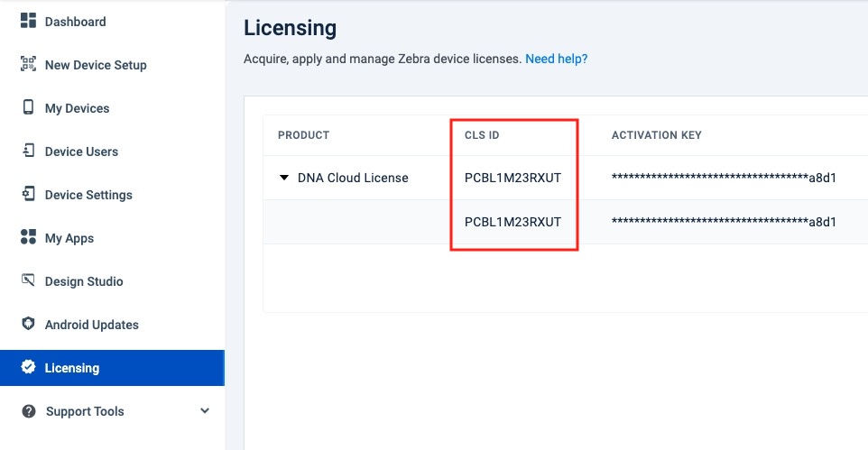Screen dimensions: 868x450
Task: Open the Dashboard menu item
Action: 75,22
